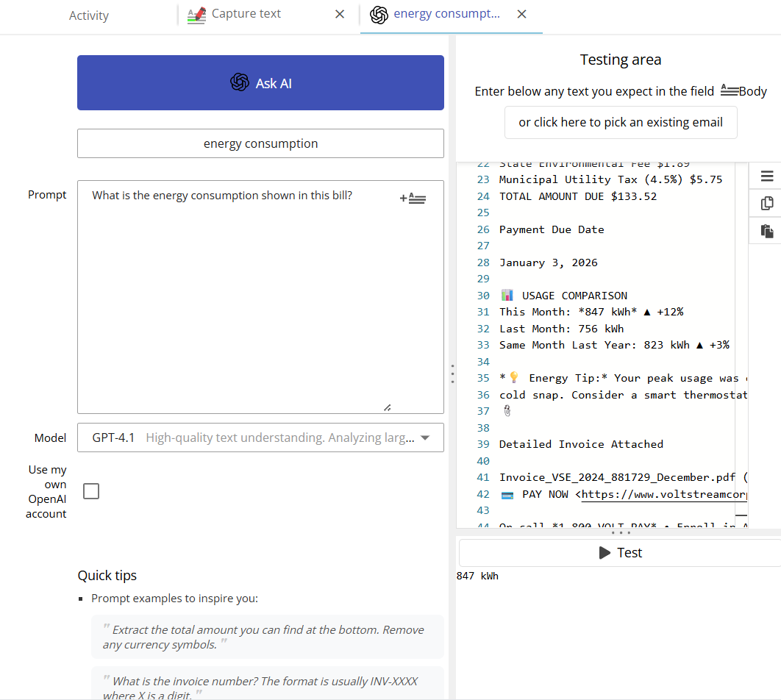Click 'or click here to pick an existing email'
Image resolution: width=781 pixels, height=700 pixels.
(621, 122)
